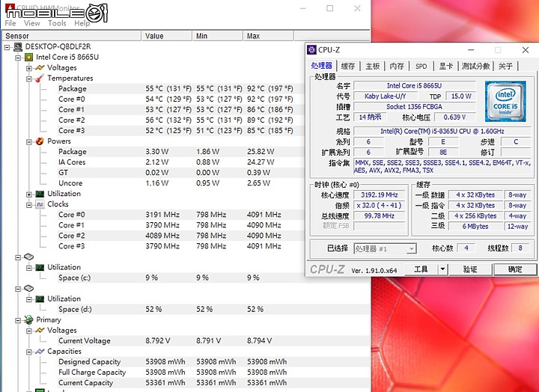Click the 名字 field showing Intel Core i5 8665U
The height and width of the screenshot is (392, 539).
coord(415,85)
